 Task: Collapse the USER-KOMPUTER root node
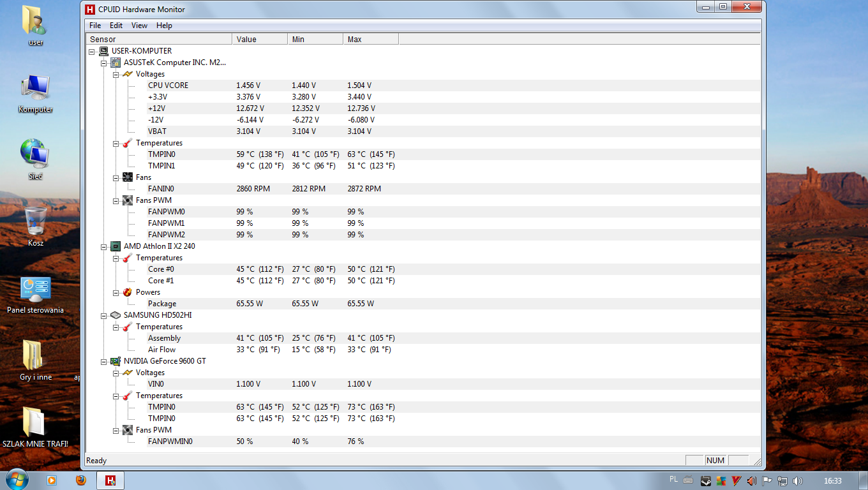93,51
